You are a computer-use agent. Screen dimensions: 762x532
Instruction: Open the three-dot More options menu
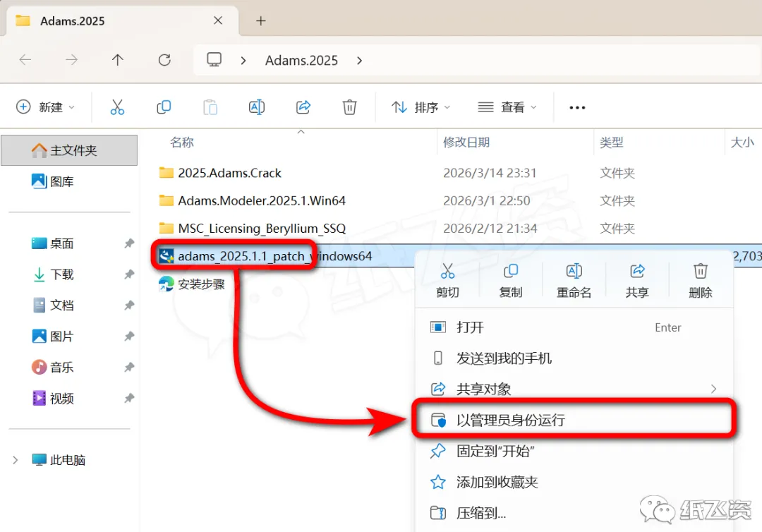tap(577, 107)
